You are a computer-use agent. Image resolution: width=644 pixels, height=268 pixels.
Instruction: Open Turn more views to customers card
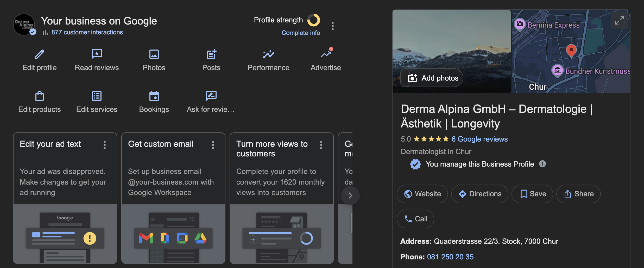[282, 198]
